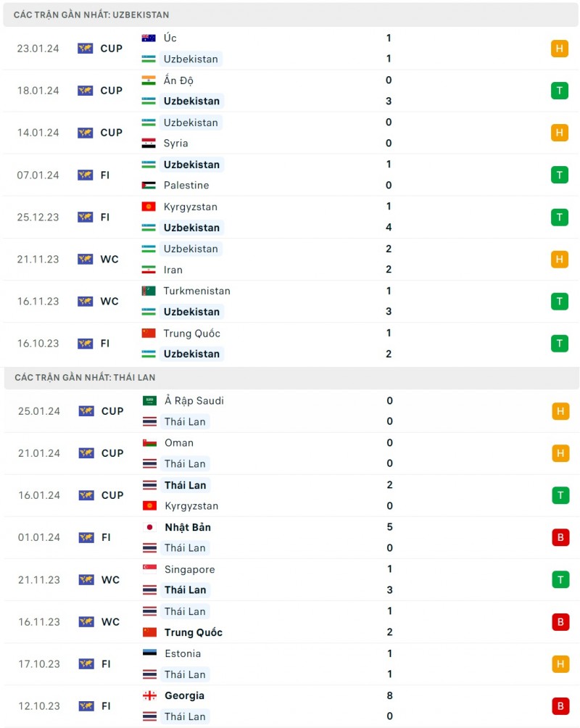Click the red B badge for Nhật Bản match
This screenshot has width=580, height=728.
560,537
